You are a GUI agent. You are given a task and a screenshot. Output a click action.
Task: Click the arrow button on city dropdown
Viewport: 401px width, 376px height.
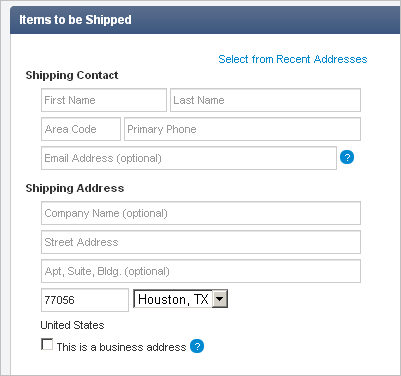point(220,299)
